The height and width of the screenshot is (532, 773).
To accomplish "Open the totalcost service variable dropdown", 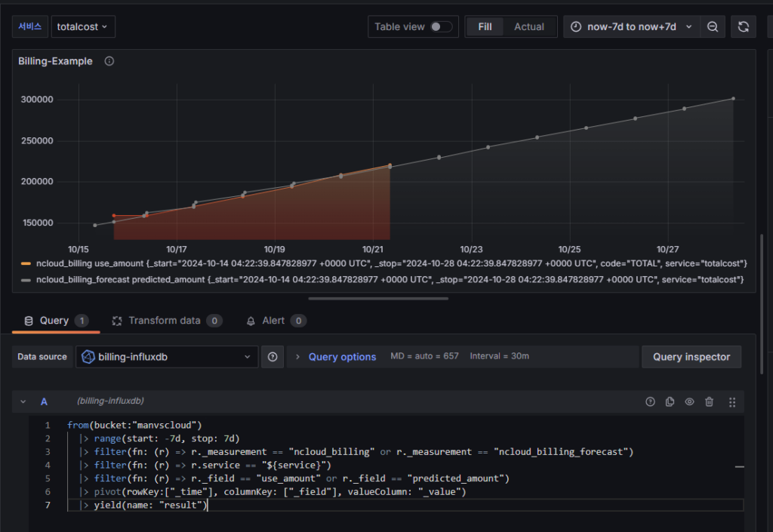I will click(x=83, y=26).
